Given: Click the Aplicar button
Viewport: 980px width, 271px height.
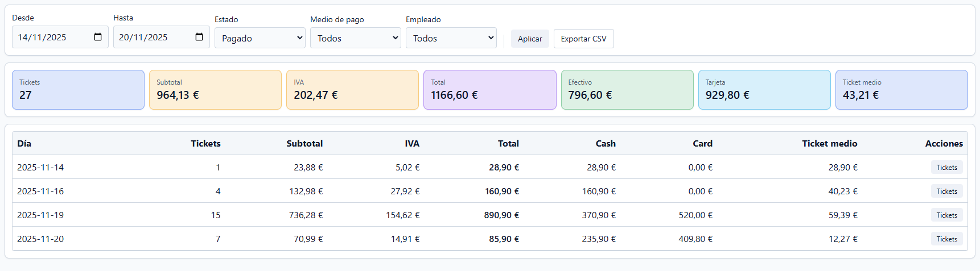Looking at the screenshot, I should (529, 39).
